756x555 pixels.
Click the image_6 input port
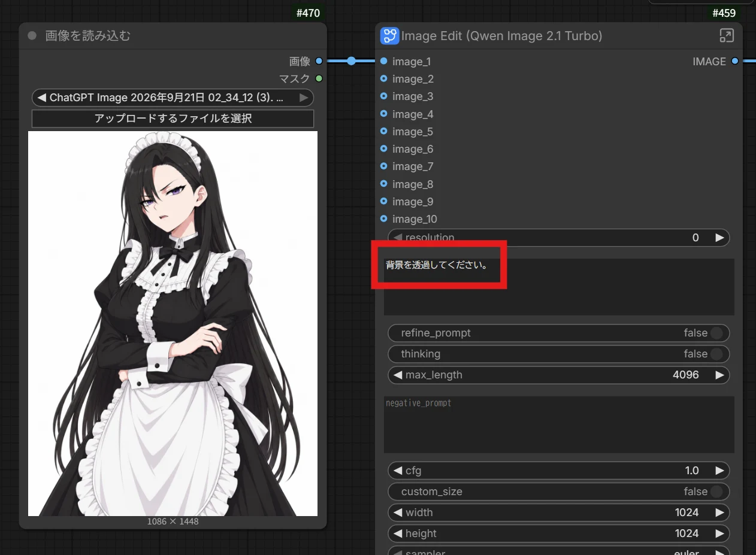click(384, 148)
